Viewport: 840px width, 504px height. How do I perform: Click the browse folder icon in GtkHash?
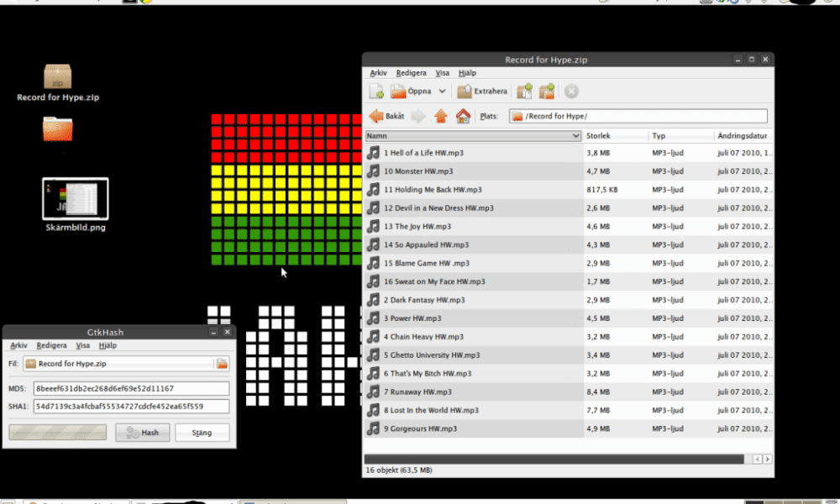pyautogui.click(x=222, y=364)
